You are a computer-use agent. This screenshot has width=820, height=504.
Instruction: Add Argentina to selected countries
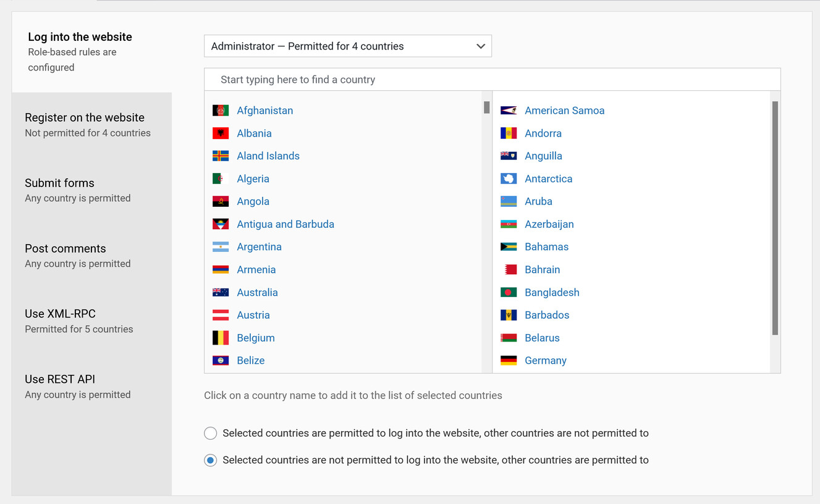(259, 247)
